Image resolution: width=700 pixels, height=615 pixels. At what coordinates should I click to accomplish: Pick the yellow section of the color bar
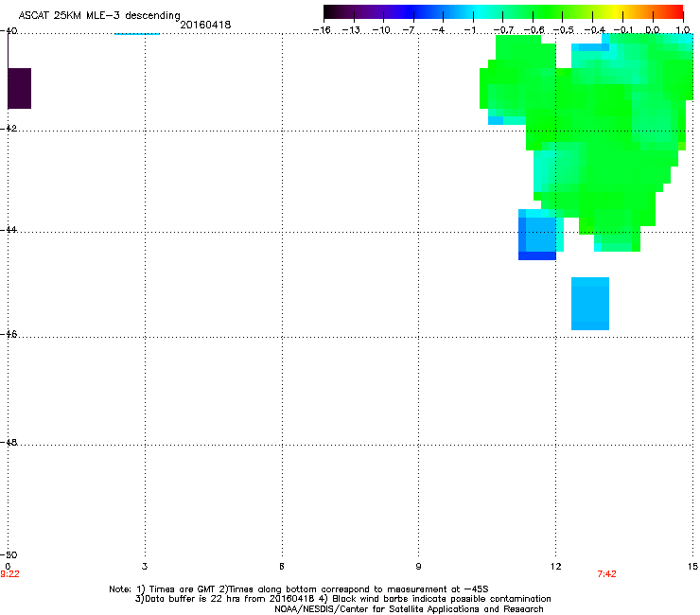[616, 11]
